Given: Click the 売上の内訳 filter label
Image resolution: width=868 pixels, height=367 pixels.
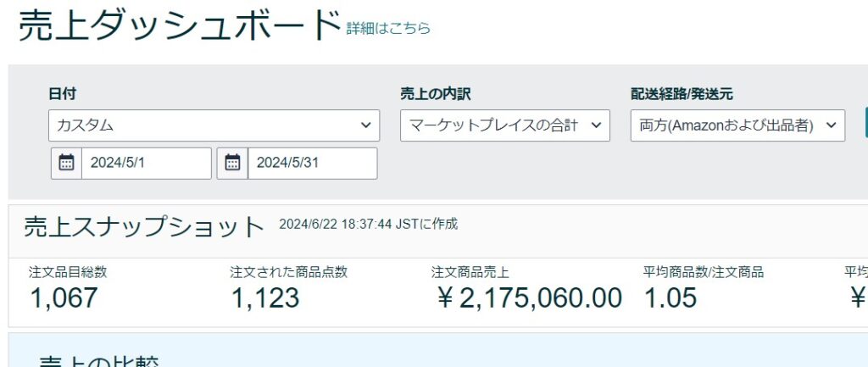Looking at the screenshot, I should [435, 94].
